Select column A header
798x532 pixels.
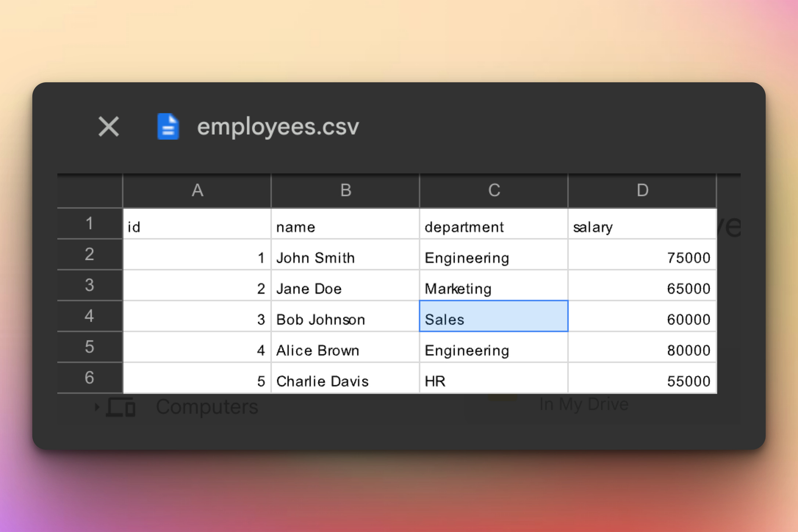coord(197,190)
